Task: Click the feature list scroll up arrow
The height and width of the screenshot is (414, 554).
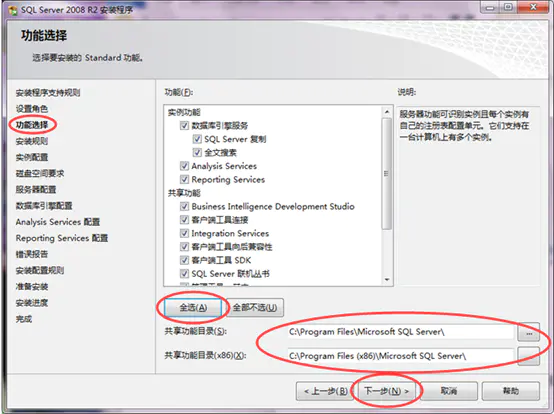Action: [x=387, y=112]
